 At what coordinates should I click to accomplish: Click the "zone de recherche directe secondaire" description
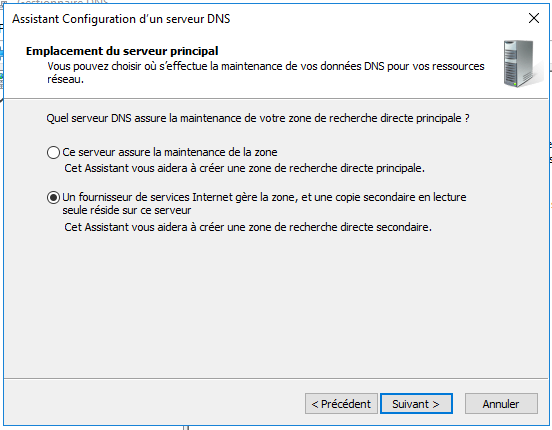(x=248, y=227)
